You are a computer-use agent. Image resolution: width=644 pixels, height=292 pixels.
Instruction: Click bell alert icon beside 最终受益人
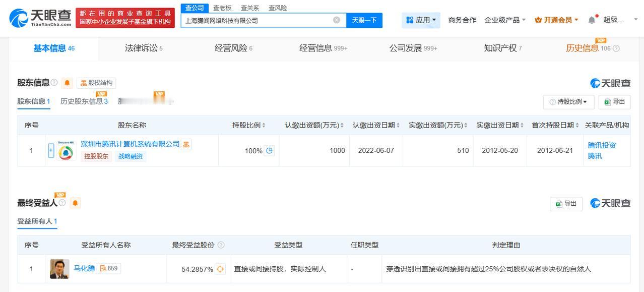(75, 203)
